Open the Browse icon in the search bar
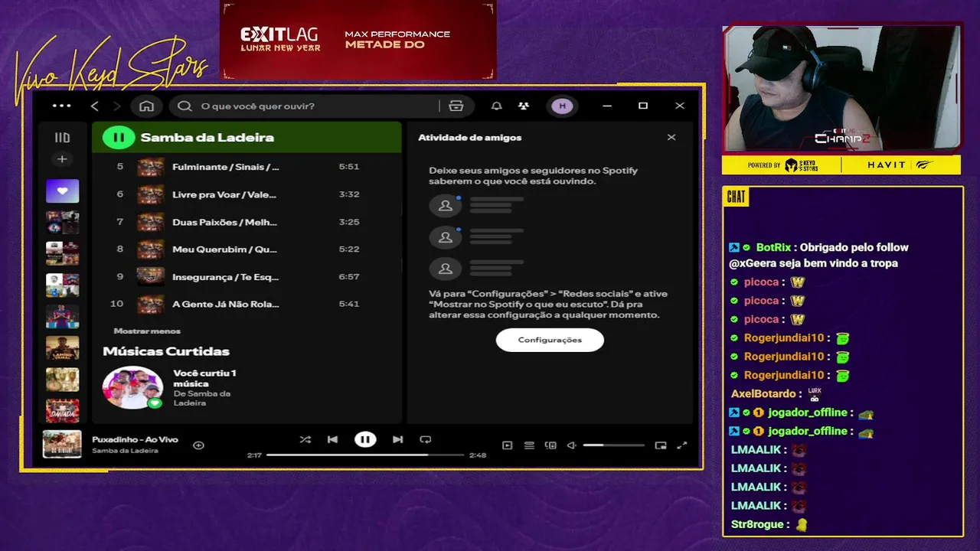980x551 pixels. (x=456, y=106)
